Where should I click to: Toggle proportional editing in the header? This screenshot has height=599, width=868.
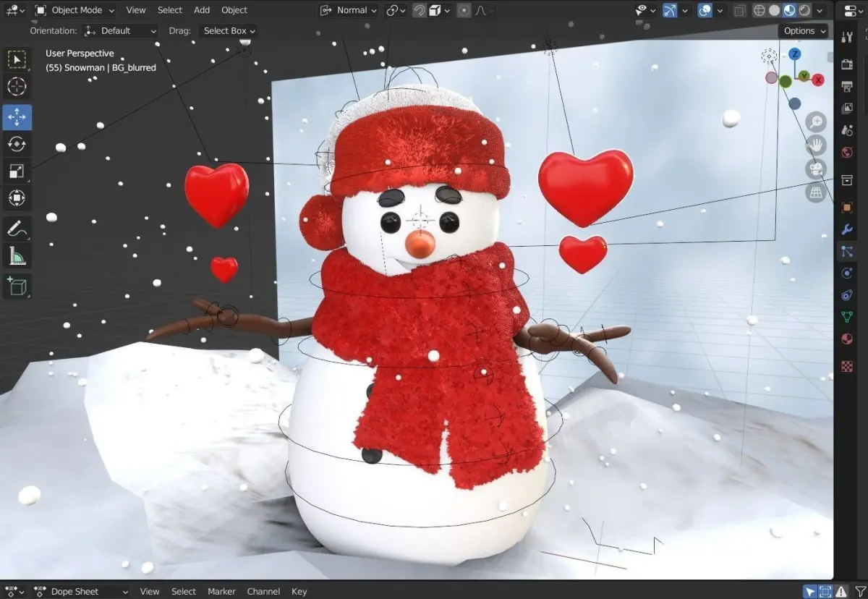coord(464,10)
